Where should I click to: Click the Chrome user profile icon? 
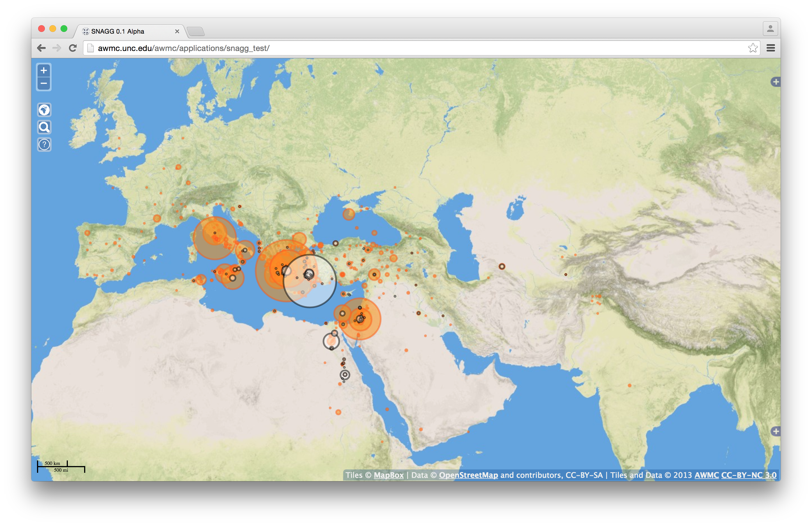770,29
